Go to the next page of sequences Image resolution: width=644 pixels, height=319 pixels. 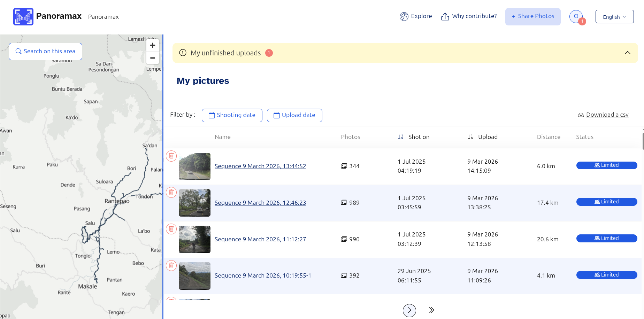click(x=409, y=310)
